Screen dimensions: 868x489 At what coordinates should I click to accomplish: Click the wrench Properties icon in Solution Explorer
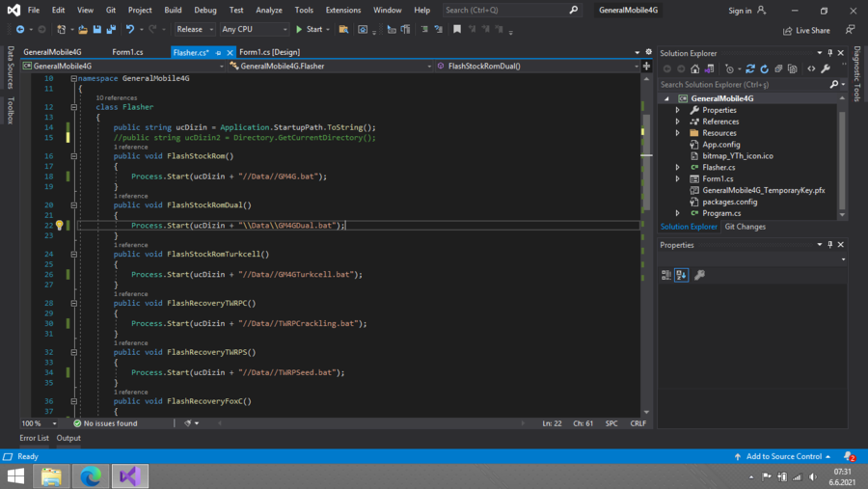tap(826, 68)
